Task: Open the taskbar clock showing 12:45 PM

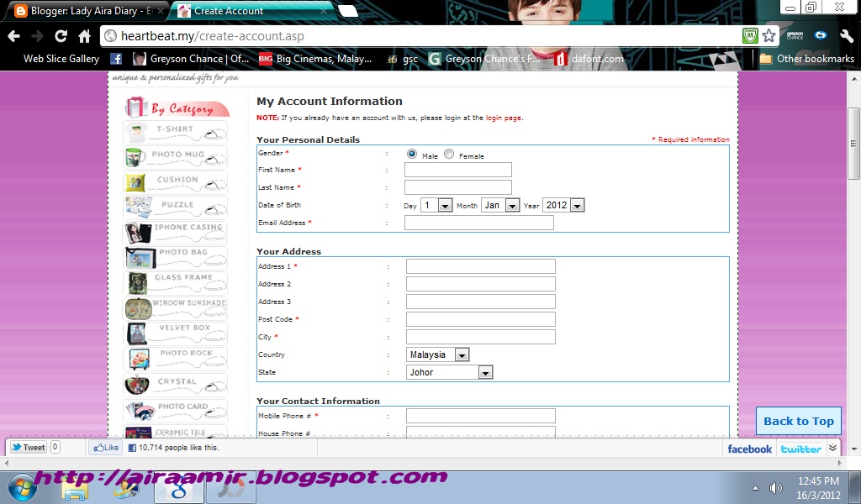Action: [818, 488]
